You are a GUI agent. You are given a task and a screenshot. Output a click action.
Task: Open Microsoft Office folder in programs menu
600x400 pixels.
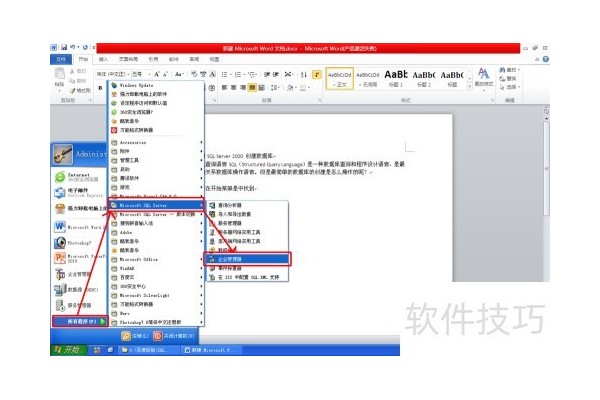[x=157, y=259]
